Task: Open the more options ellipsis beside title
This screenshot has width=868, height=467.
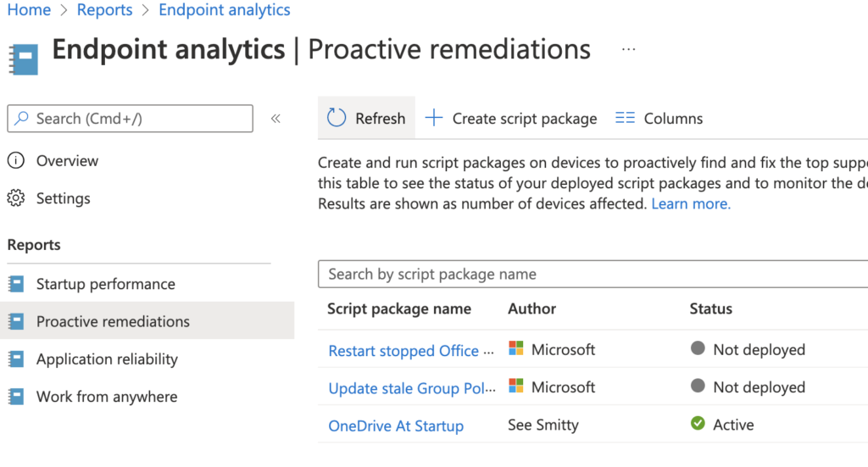Action: point(628,49)
